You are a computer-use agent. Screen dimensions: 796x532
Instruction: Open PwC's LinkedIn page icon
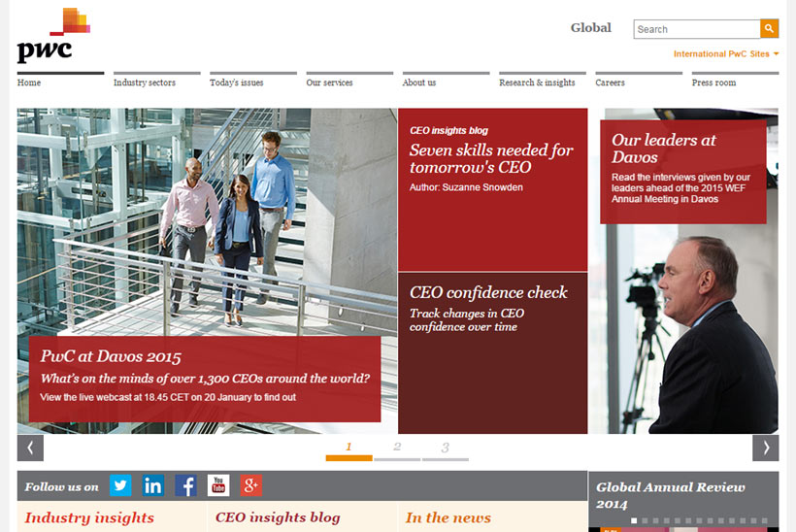(x=153, y=485)
